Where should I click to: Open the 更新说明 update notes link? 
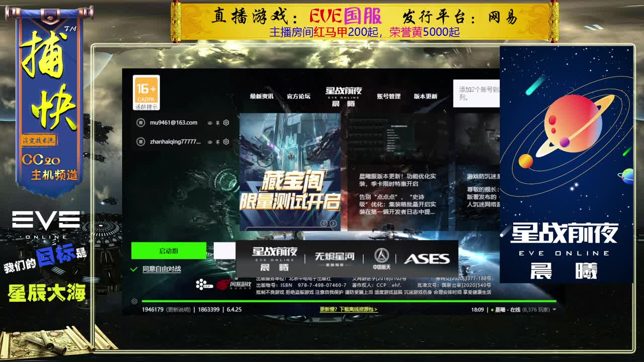178,310
